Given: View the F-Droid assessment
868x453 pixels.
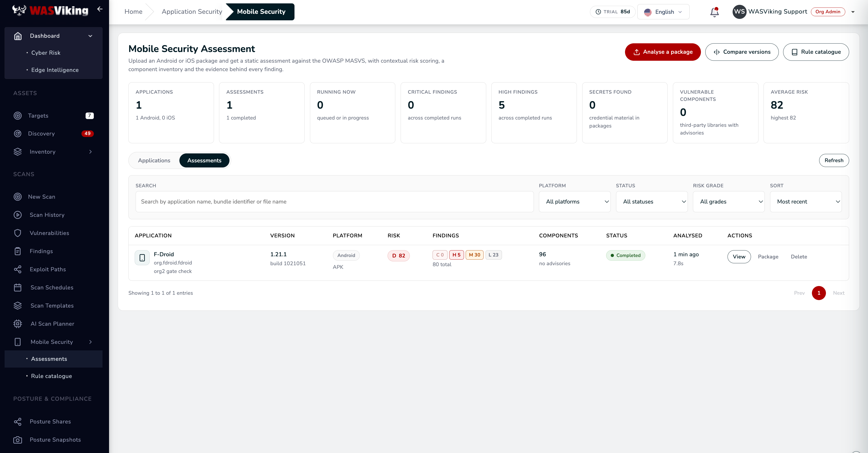Looking at the screenshot, I should tap(739, 257).
